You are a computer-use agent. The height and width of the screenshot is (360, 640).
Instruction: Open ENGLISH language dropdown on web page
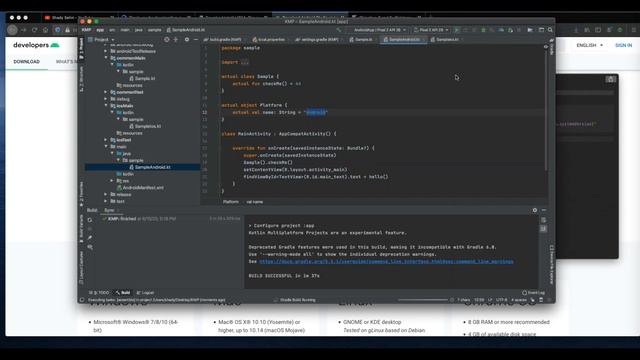(589, 45)
